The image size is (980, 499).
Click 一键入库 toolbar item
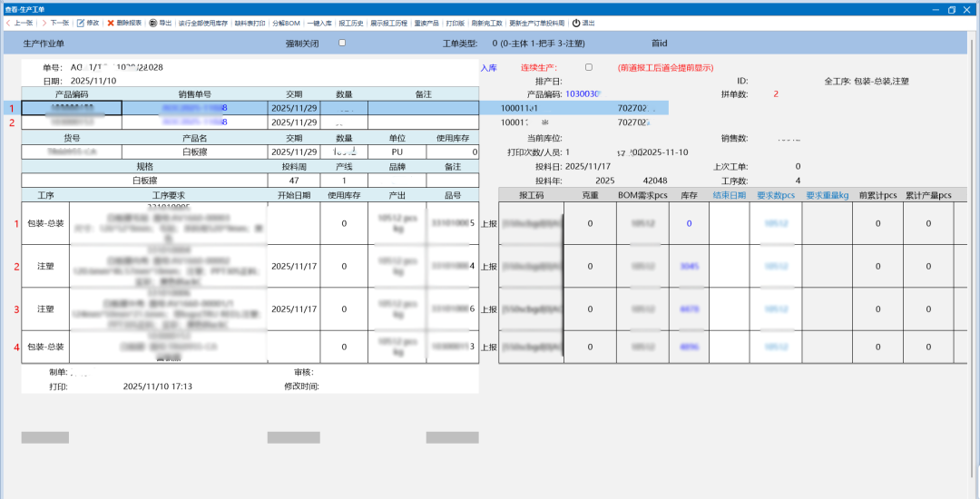(319, 23)
